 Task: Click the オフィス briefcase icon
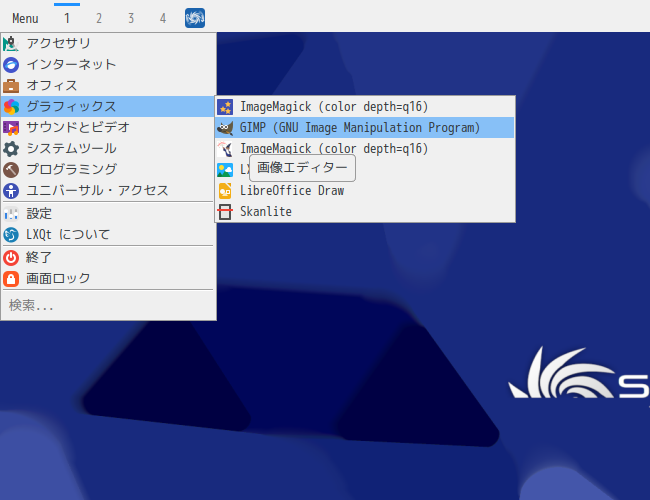11,86
